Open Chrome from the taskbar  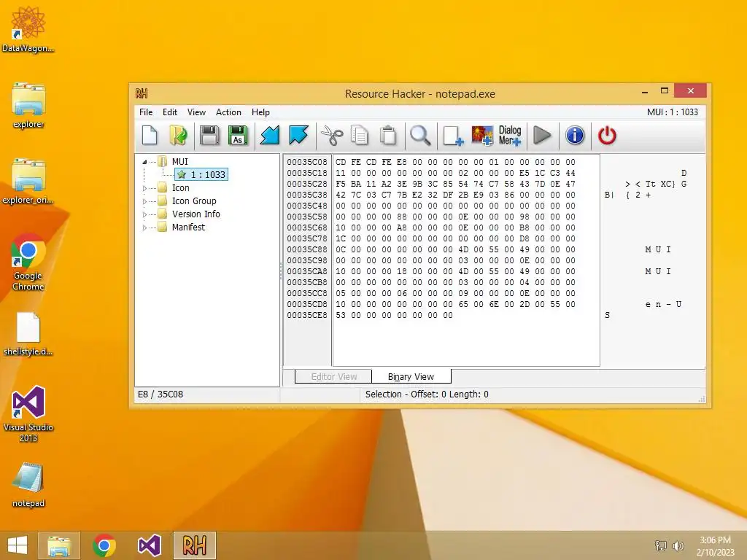click(104, 545)
